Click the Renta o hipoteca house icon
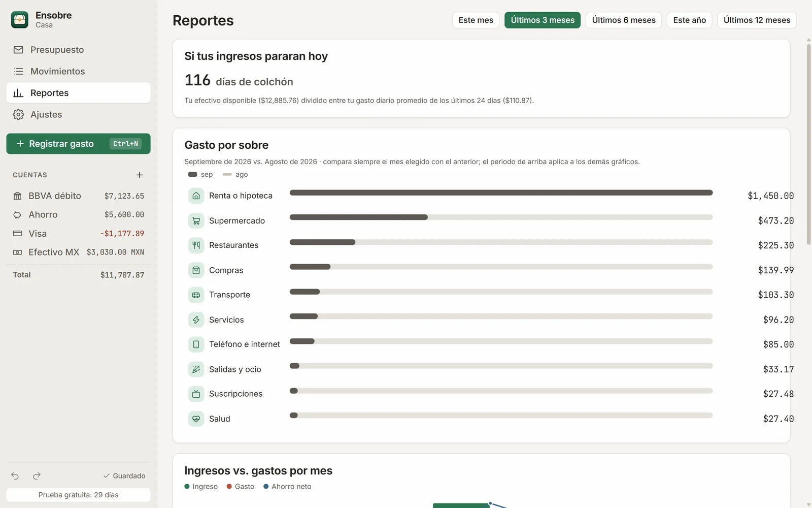812x508 pixels. point(196,196)
